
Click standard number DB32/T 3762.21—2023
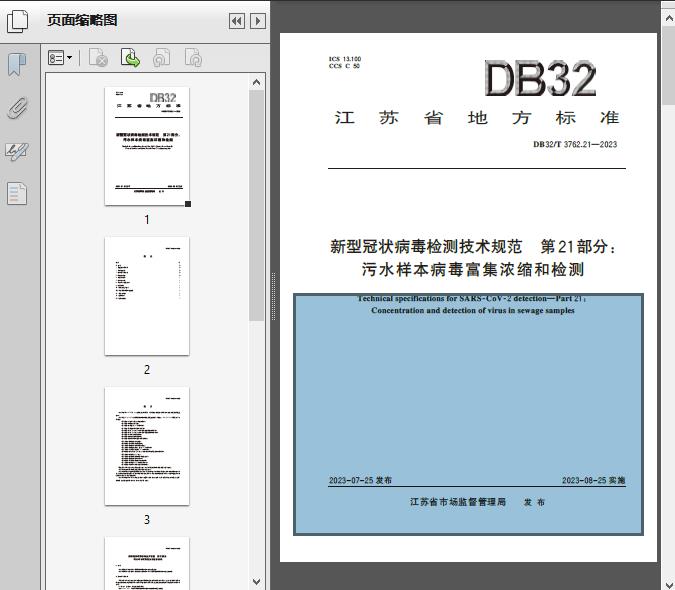[575, 145]
